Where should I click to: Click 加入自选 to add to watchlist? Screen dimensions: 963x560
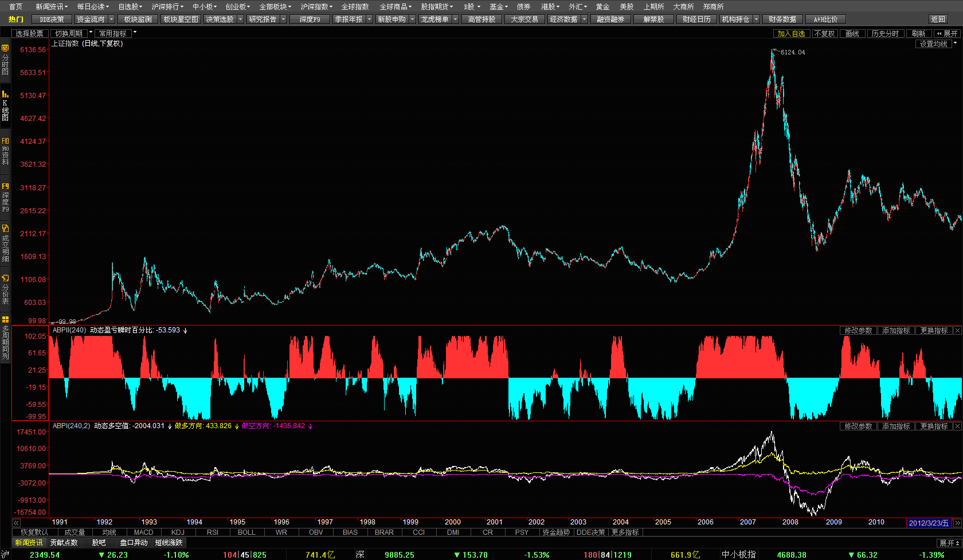[791, 34]
